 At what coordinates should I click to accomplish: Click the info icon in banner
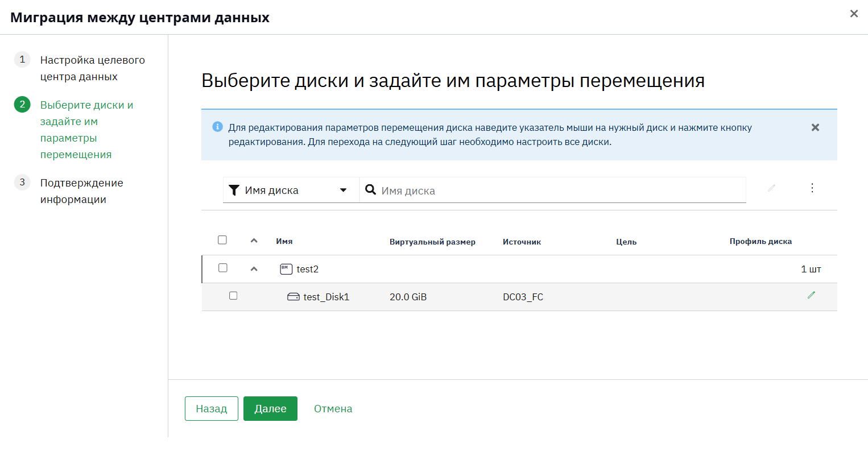[217, 127]
